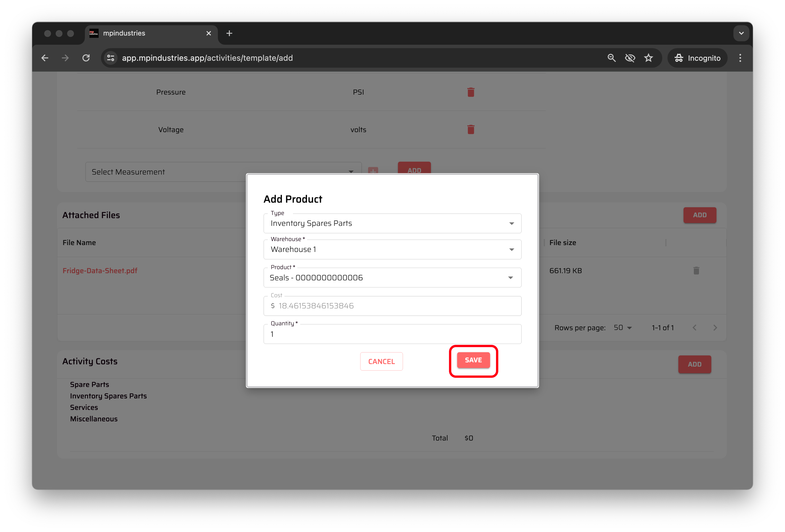Open Chrome three-dot menu
The height and width of the screenshot is (532, 785).
point(740,58)
